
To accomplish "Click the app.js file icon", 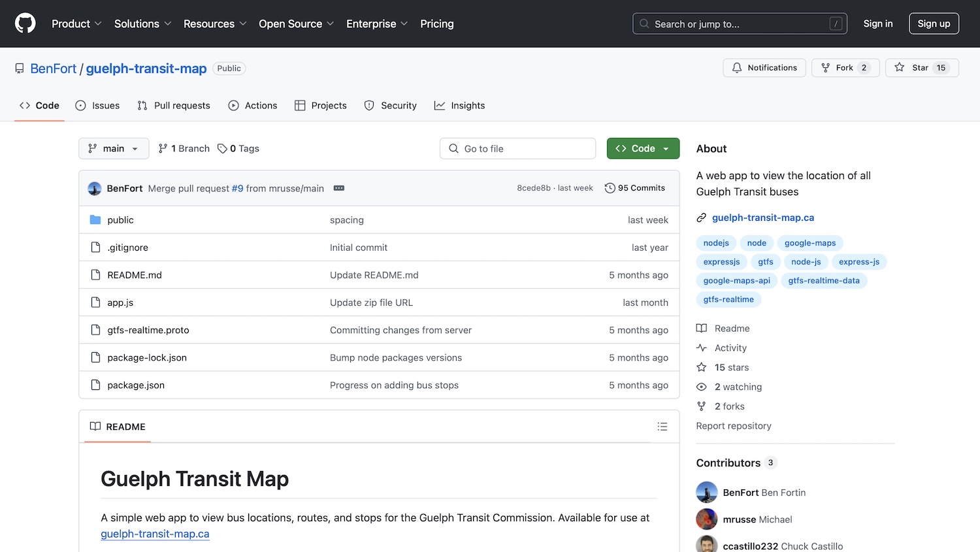I will (x=95, y=302).
